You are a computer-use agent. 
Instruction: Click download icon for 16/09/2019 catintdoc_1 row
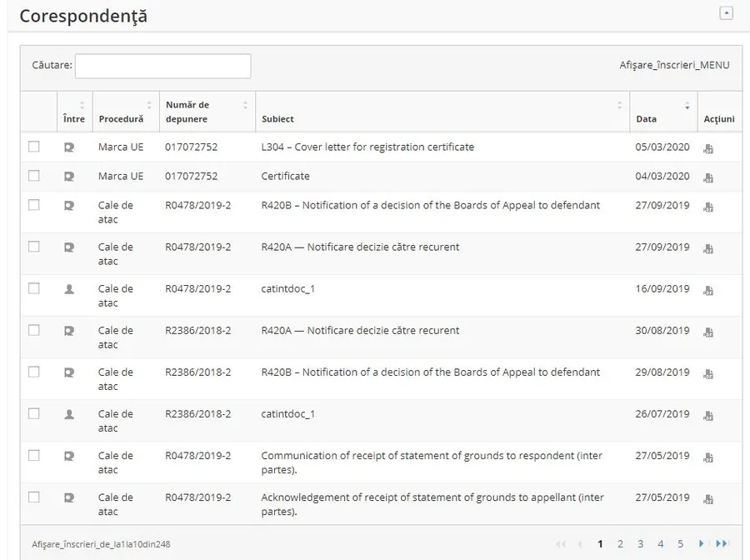pos(707,291)
